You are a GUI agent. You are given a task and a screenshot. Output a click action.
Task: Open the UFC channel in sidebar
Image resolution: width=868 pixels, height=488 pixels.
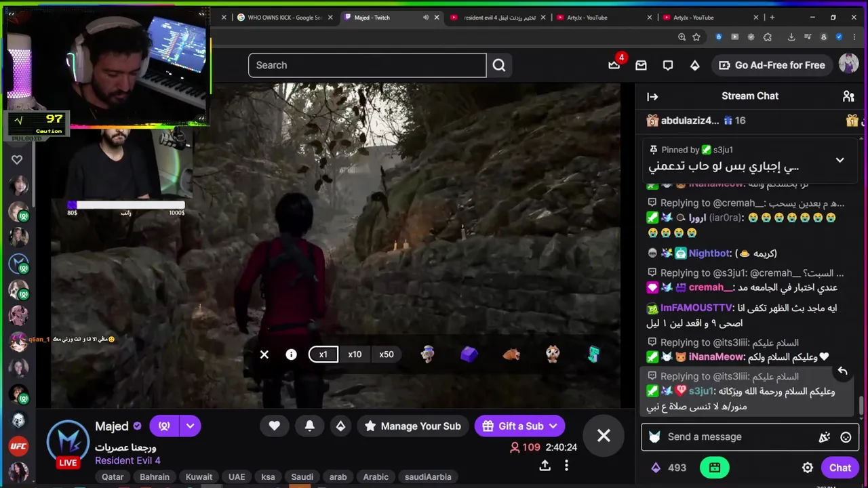18,446
